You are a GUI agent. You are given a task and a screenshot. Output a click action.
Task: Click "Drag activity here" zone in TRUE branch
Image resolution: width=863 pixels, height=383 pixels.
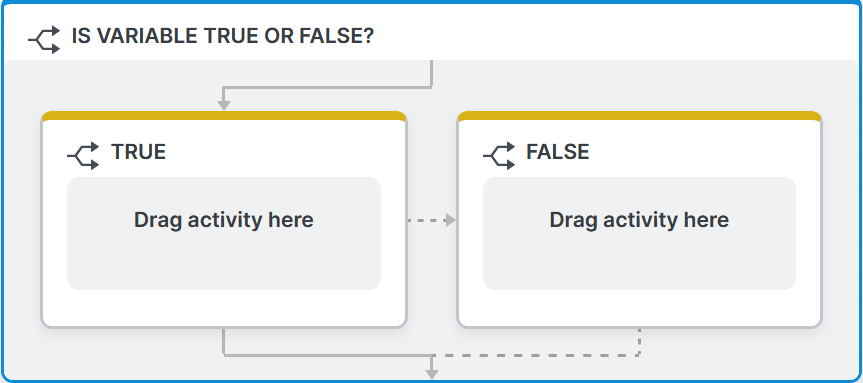(x=224, y=233)
